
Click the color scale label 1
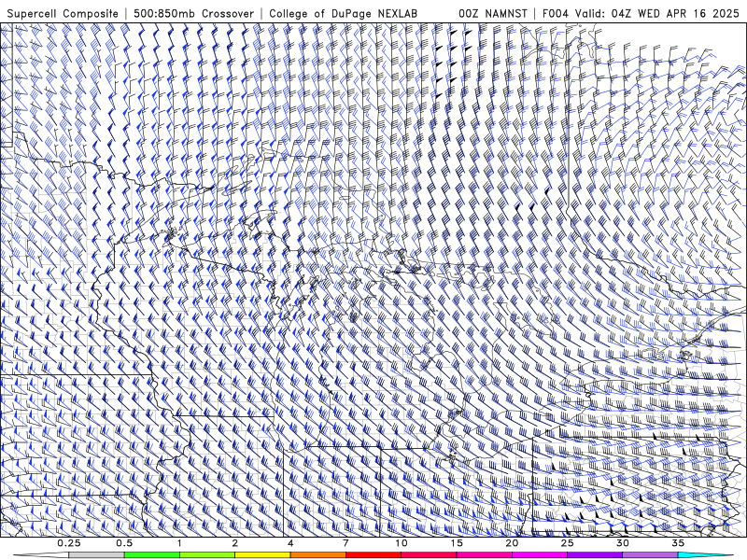pos(179,543)
